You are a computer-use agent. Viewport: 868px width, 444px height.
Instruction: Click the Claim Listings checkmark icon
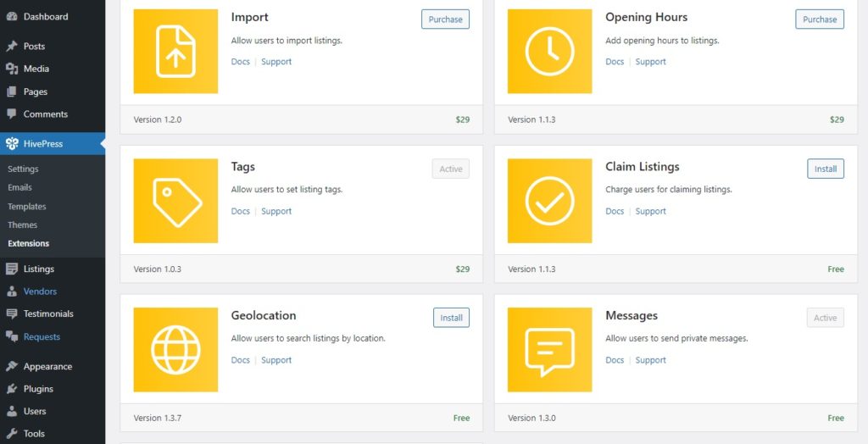[x=549, y=202]
